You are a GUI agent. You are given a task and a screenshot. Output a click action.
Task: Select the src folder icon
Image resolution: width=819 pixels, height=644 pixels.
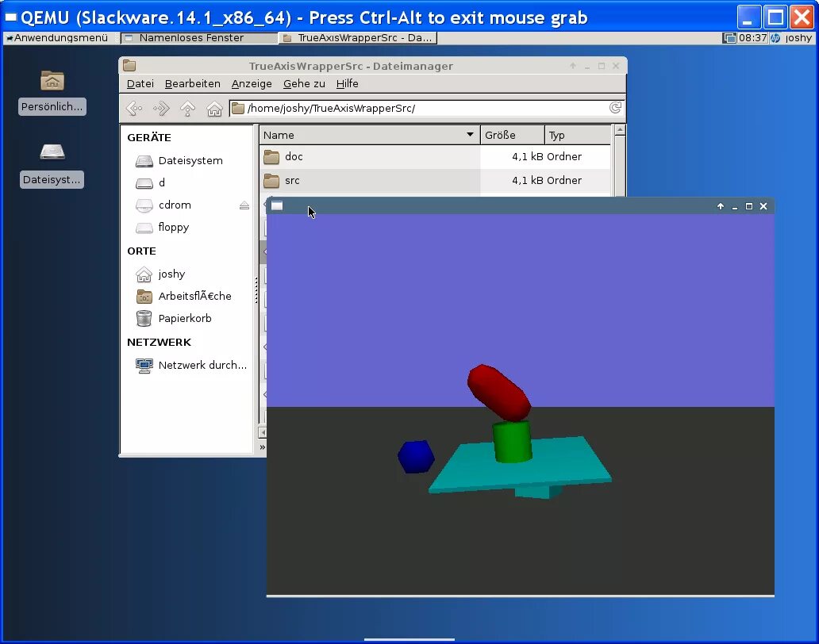271,181
